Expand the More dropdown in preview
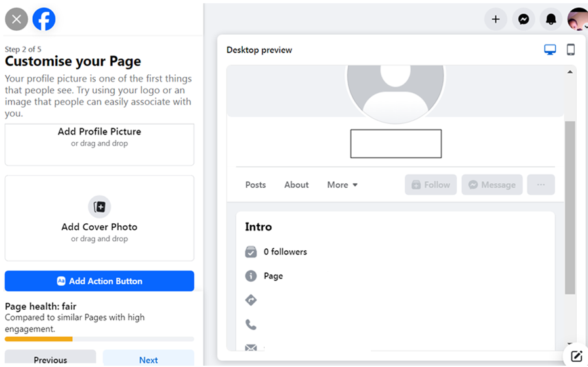The image size is (588, 367). point(343,184)
